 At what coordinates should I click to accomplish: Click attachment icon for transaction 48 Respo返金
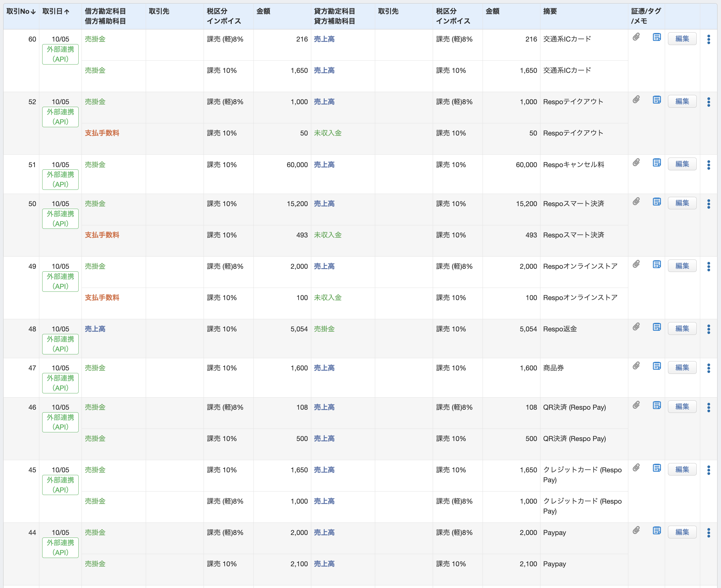pyautogui.click(x=636, y=327)
